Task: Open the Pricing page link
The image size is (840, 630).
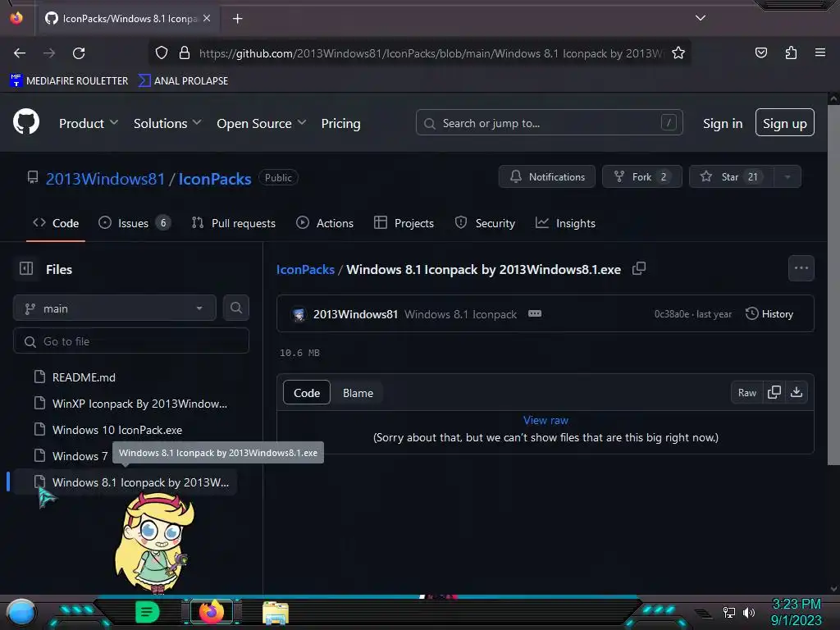Action: point(340,123)
